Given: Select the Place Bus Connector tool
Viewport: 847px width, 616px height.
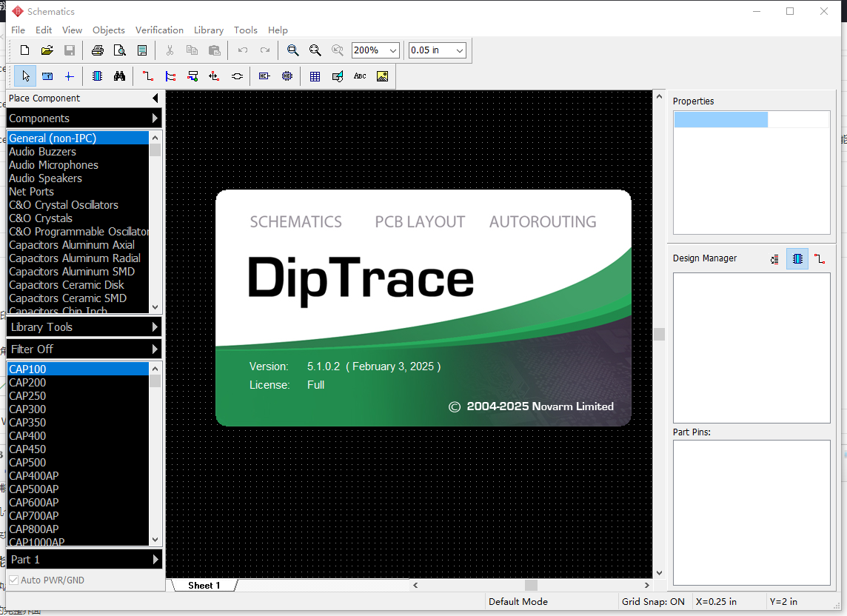Looking at the screenshot, I should [192, 76].
